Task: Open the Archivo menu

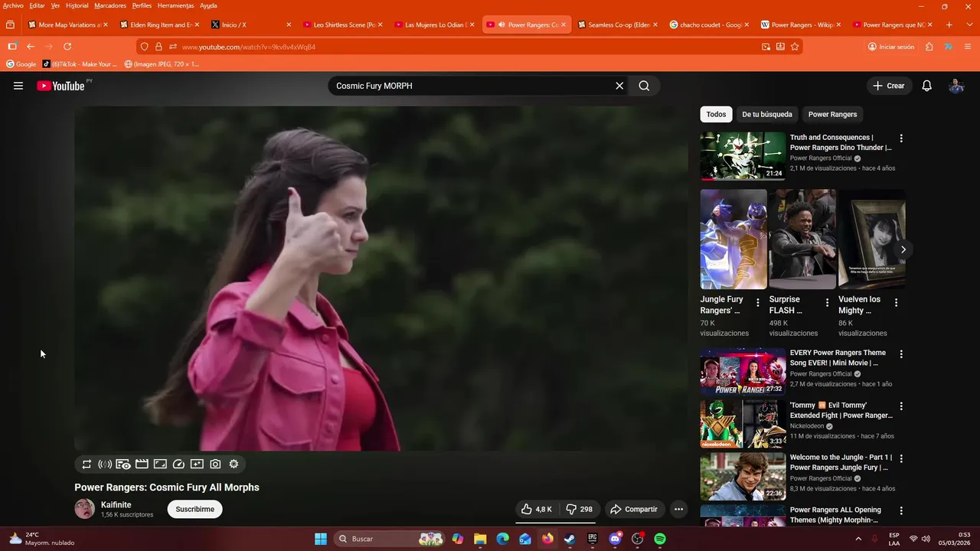Action: (13, 5)
